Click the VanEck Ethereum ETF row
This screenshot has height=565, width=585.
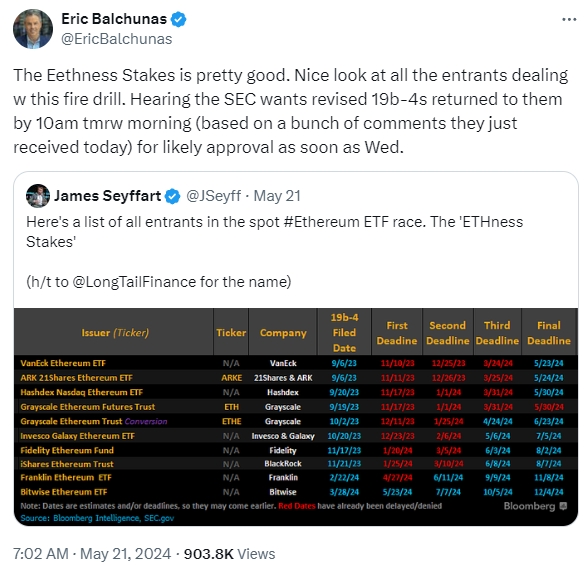pos(296,363)
